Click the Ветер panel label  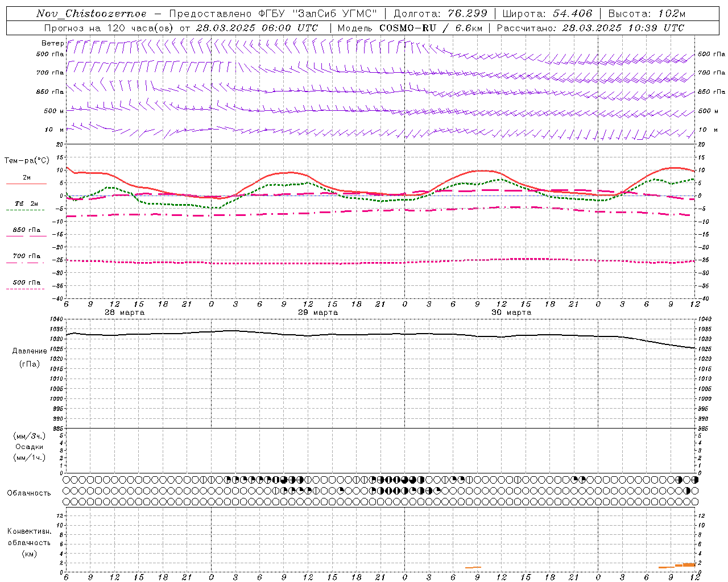(x=52, y=43)
